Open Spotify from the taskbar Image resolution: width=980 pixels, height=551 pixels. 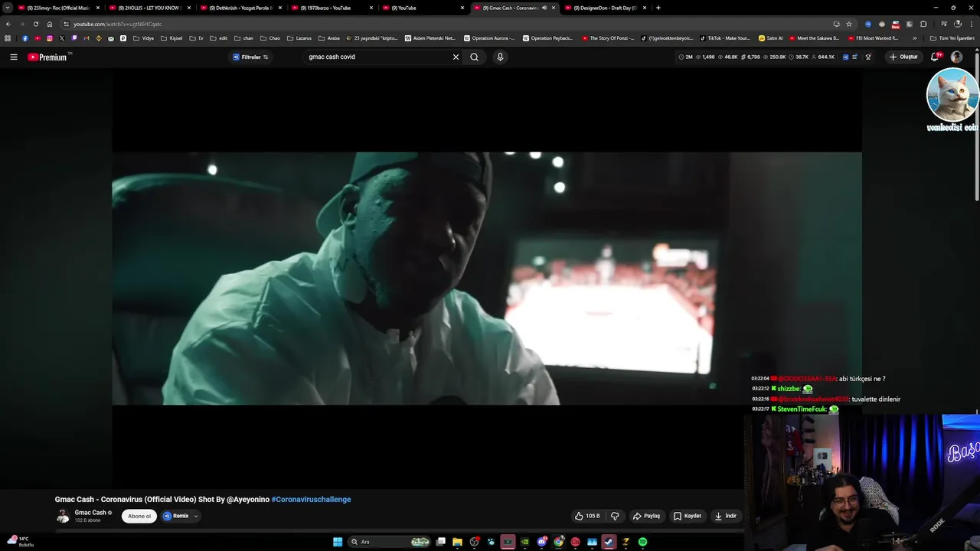point(642,542)
